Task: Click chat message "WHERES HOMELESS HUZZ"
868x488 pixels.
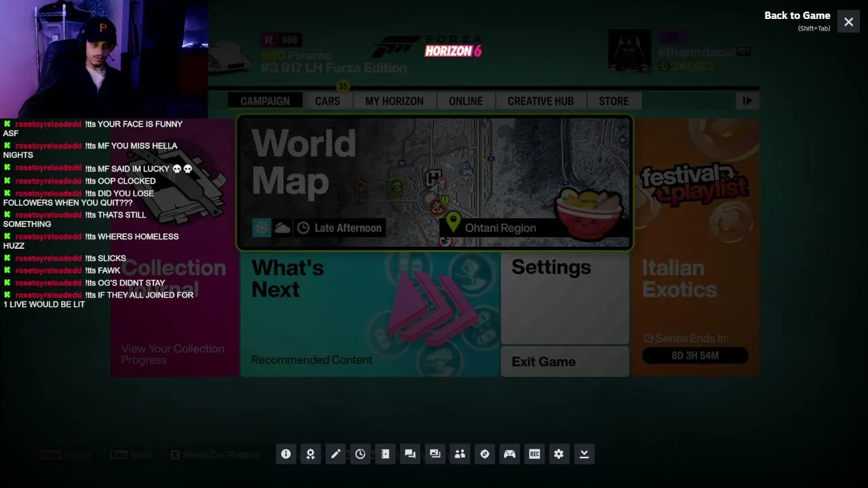Action: (x=91, y=241)
